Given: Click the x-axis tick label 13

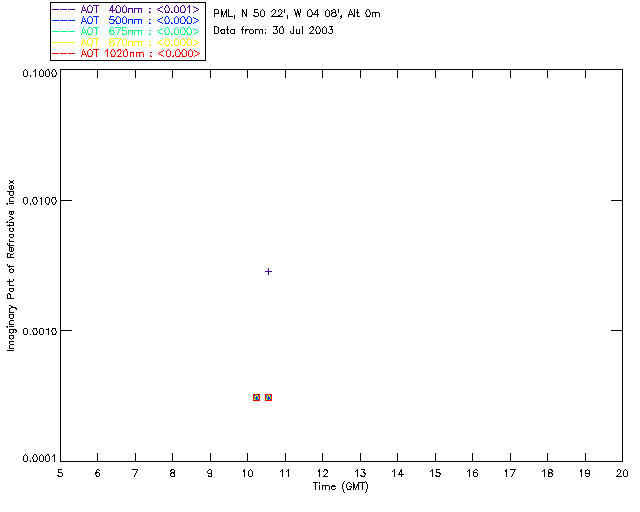Looking at the screenshot, I should (360, 473).
